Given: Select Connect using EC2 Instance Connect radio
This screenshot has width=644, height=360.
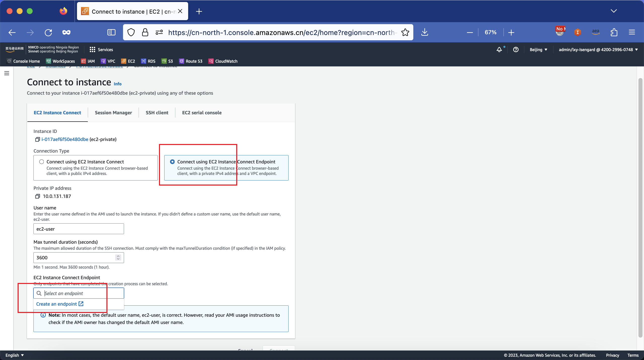Looking at the screenshot, I should tap(42, 162).
